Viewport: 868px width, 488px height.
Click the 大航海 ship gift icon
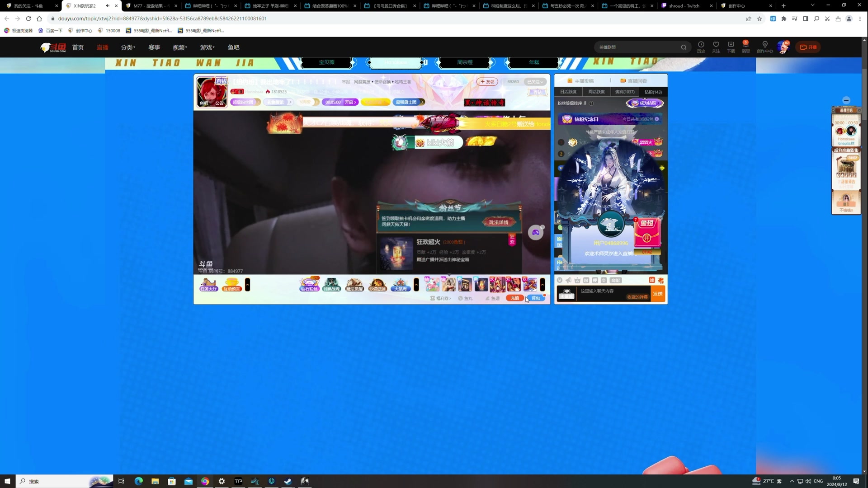400,285
